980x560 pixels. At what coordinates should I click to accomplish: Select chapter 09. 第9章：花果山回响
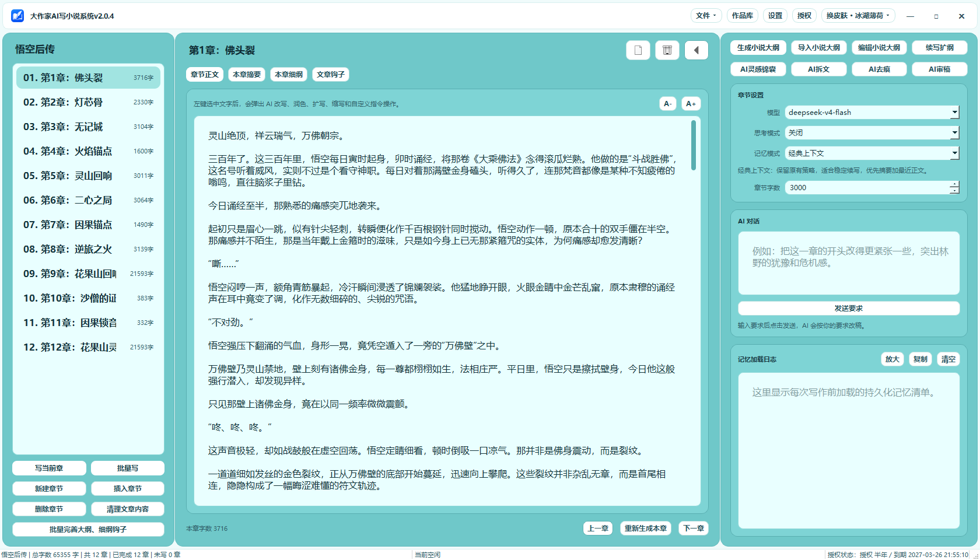(x=88, y=274)
